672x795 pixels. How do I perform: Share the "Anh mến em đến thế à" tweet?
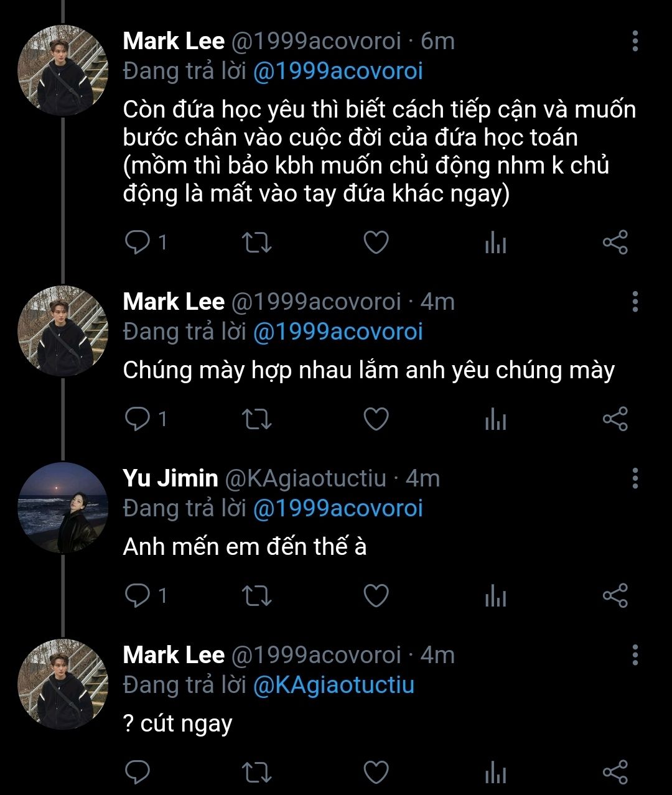[x=615, y=596]
